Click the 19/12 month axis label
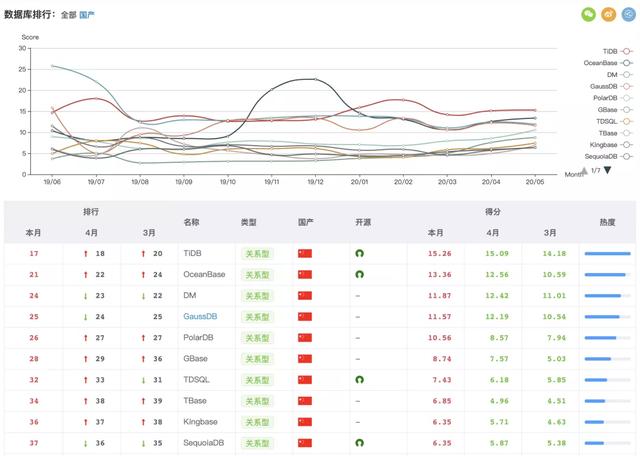This screenshot has height=456, width=640. tap(316, 182)
